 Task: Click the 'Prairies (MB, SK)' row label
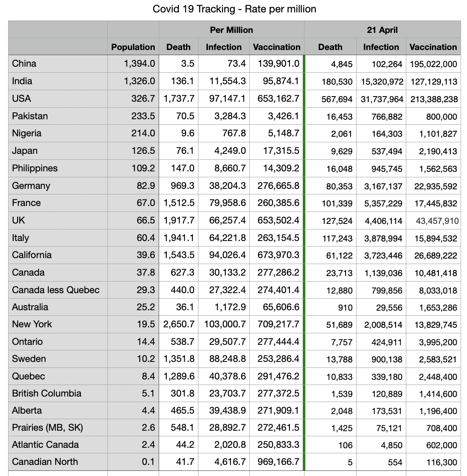coord(47,427)
